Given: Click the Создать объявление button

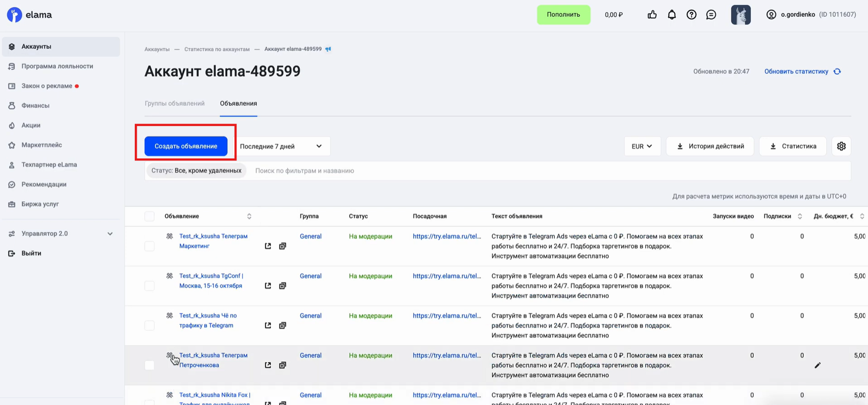Looking at the screenshot, I should tap(186, 146).
